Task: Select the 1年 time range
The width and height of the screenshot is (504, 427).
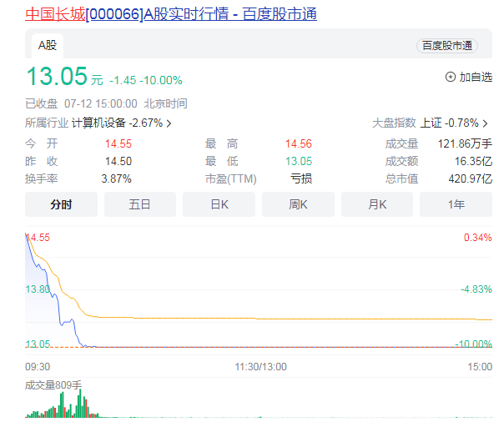Action: click(x=456, y=204)
